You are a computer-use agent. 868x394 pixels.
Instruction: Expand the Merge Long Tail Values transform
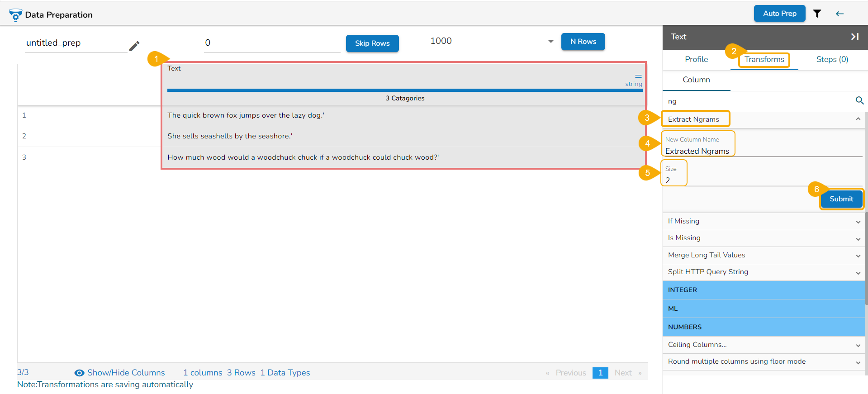(764, 255)
